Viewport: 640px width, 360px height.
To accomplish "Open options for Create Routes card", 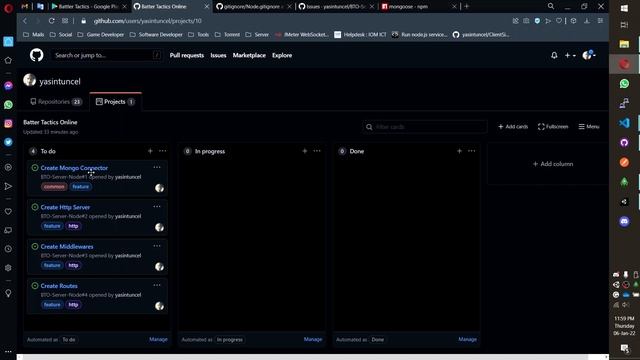I will tap(157, 285).
